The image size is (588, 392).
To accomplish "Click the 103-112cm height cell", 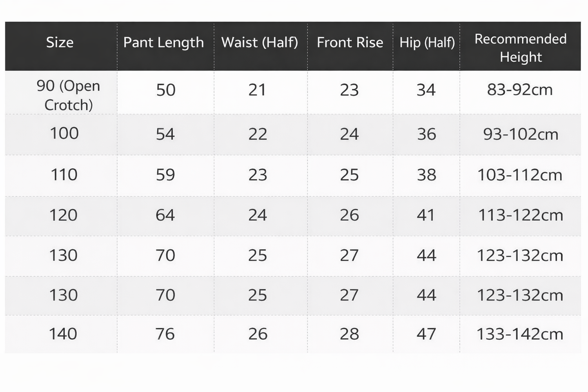I will click(x=520, y=175).
